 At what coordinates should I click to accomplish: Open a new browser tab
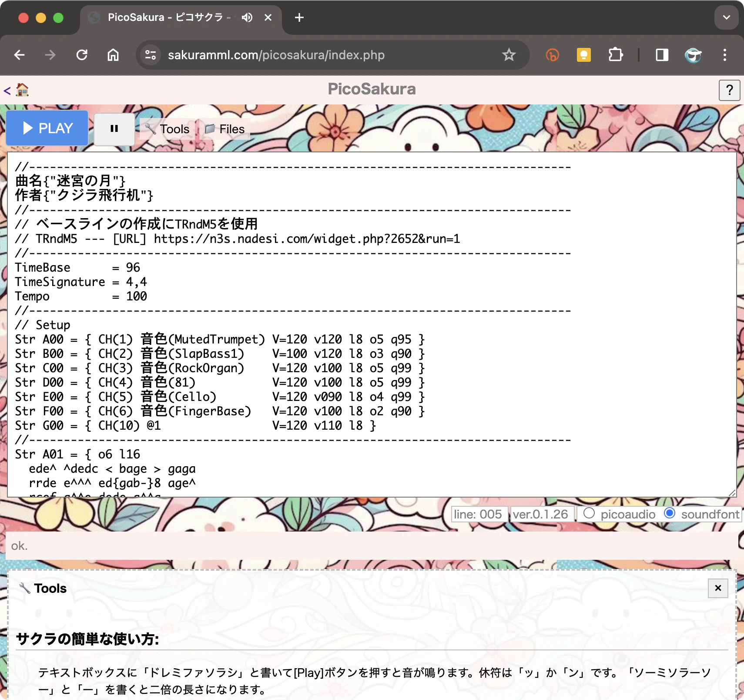click(299, 17)
